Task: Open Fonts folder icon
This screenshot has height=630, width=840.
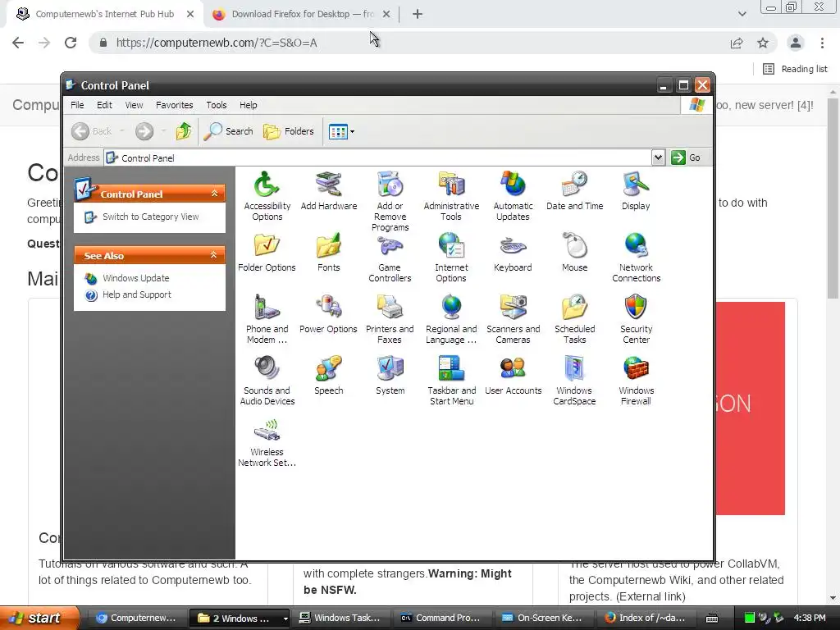Action: 328,253
